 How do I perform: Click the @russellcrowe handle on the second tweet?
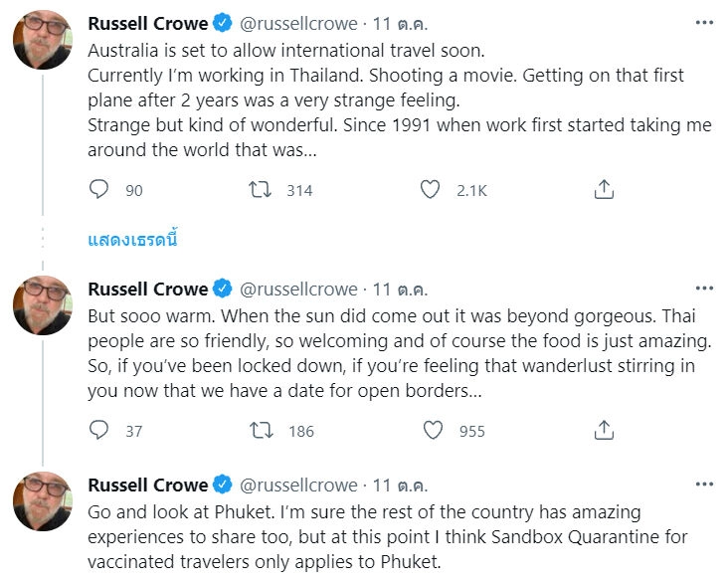pyautogui.click(x=296, y=290)
